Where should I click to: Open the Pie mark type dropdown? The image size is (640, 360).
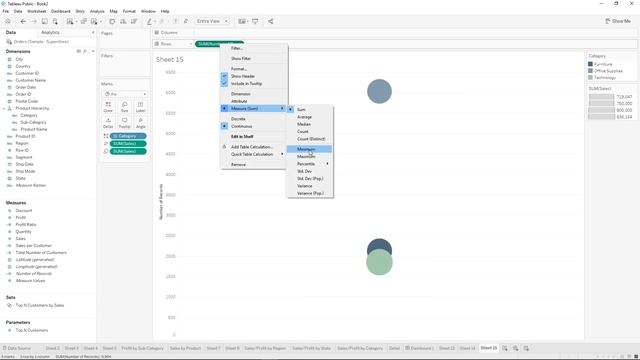(x=125, y=94)
